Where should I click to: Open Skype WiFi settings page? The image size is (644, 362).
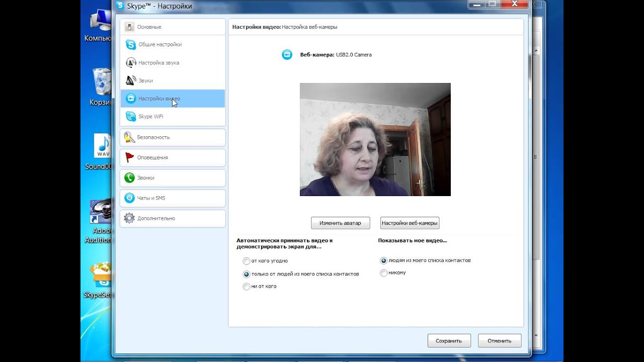(173, 117)
